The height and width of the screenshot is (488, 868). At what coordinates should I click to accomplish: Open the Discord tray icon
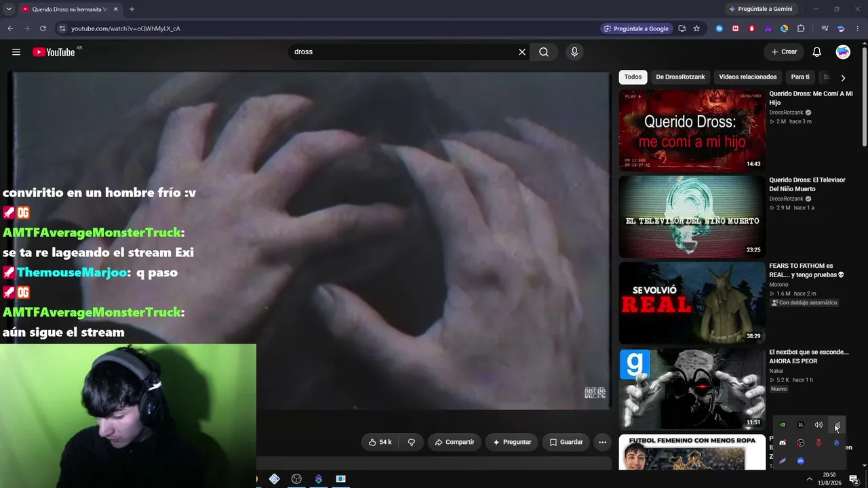pyautogui.click(x=783, y=443)
